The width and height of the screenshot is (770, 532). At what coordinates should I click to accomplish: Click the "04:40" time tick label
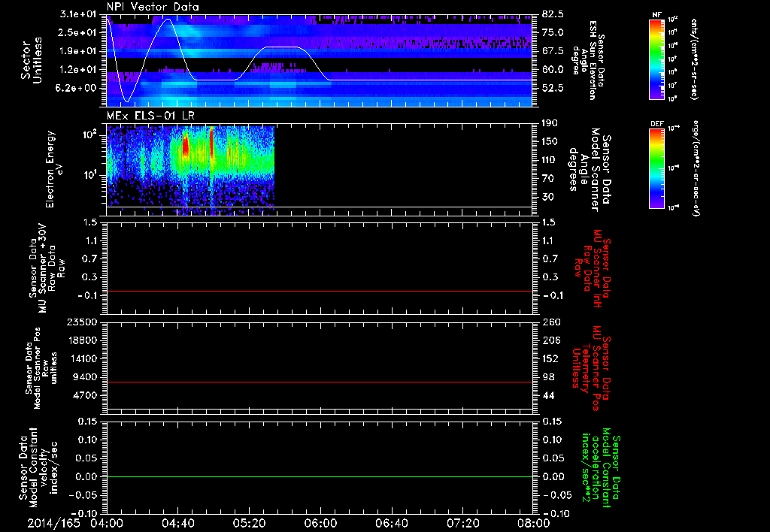pyautogui.click(x=177, y=523)
